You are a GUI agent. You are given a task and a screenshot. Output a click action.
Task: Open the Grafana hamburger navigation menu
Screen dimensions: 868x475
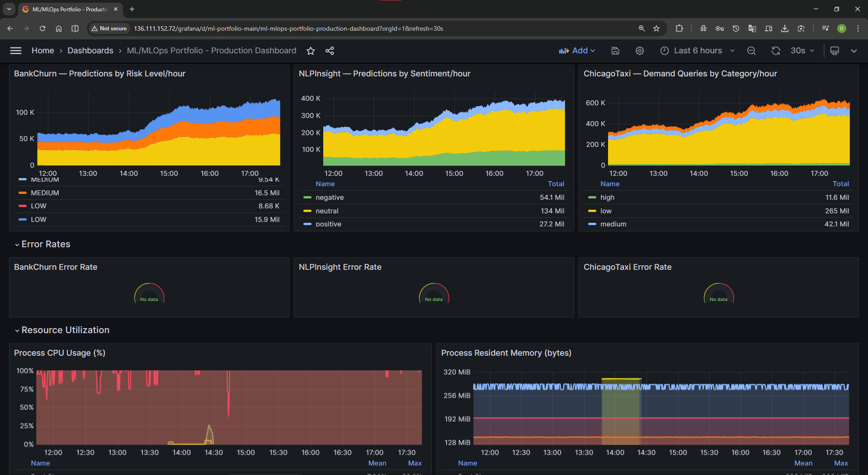16,51
